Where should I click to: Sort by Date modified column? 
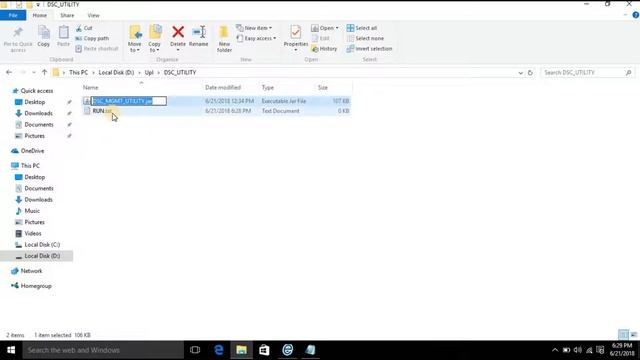[x=223, y=87]
